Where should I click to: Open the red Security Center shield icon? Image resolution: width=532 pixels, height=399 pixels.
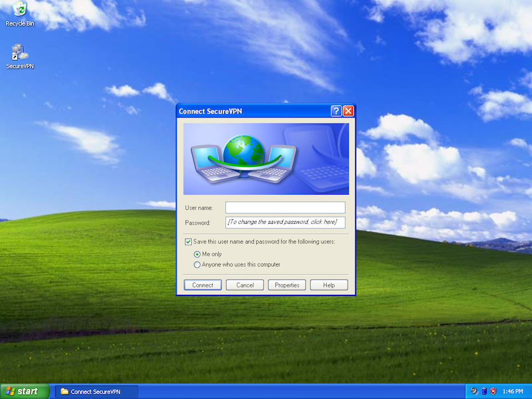coord(493,391)
